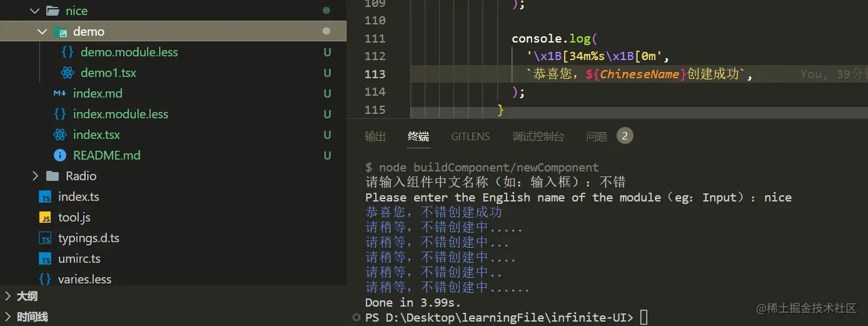Click the modified dot on demo folder

click(x=326, y=31)
